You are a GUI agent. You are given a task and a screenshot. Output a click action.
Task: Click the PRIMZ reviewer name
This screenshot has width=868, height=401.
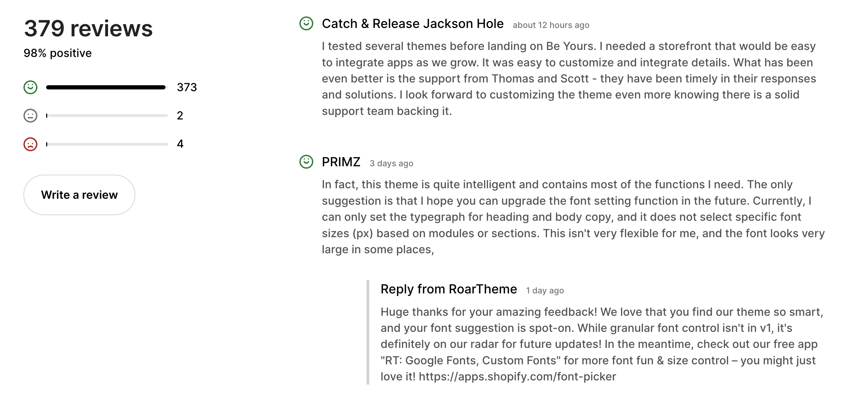click(x=341, y=162)
